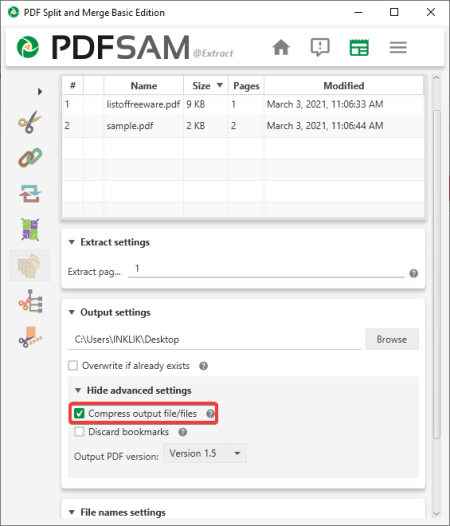The height and width of the screenshot is (526, 450).
Task: Select the Split tool scissors icon
Action: click(30, 122)
